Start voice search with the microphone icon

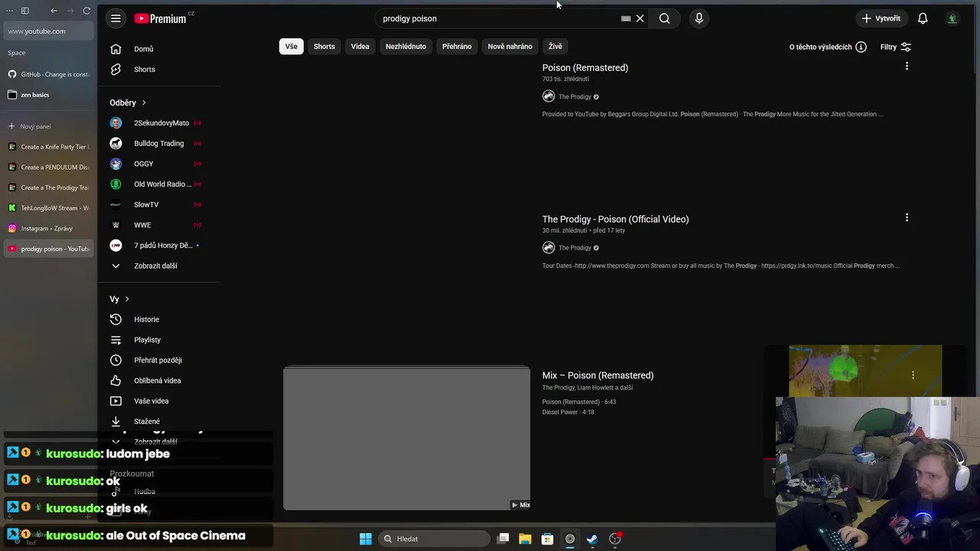699,18
